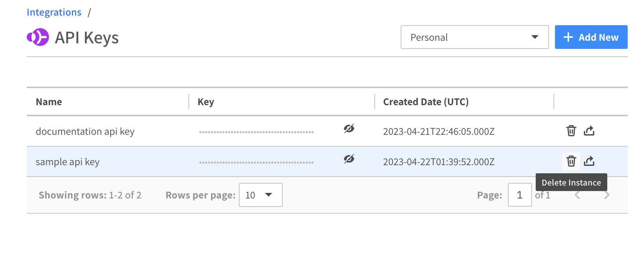Go to previous page arrow
Viewport: 644px width, 254px height.
coord(577,195)
